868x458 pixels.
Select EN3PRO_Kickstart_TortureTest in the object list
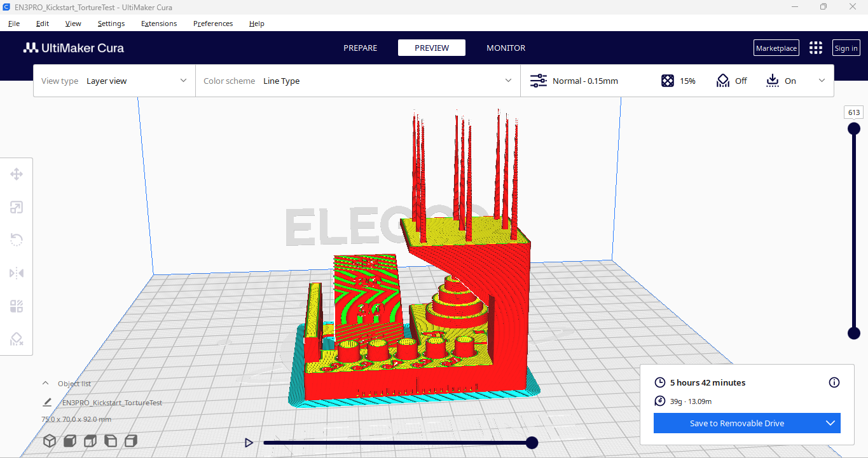(x=112, y=403)
